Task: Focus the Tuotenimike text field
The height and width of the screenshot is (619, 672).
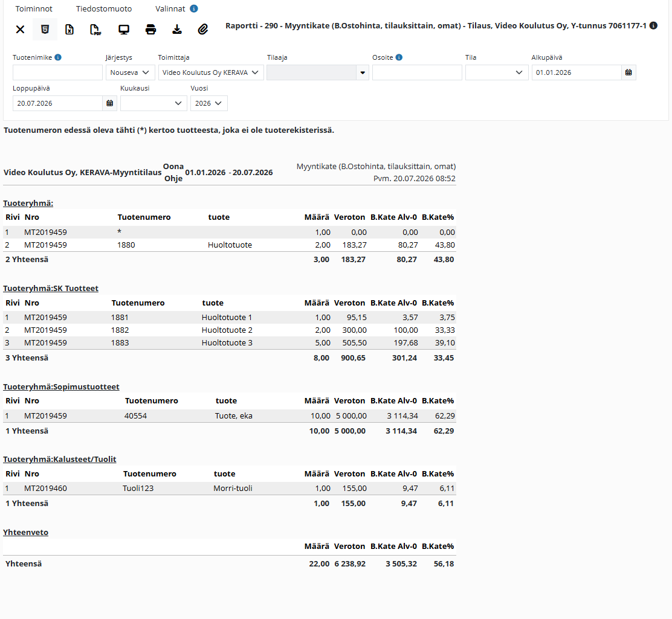Action: point(57,72)
